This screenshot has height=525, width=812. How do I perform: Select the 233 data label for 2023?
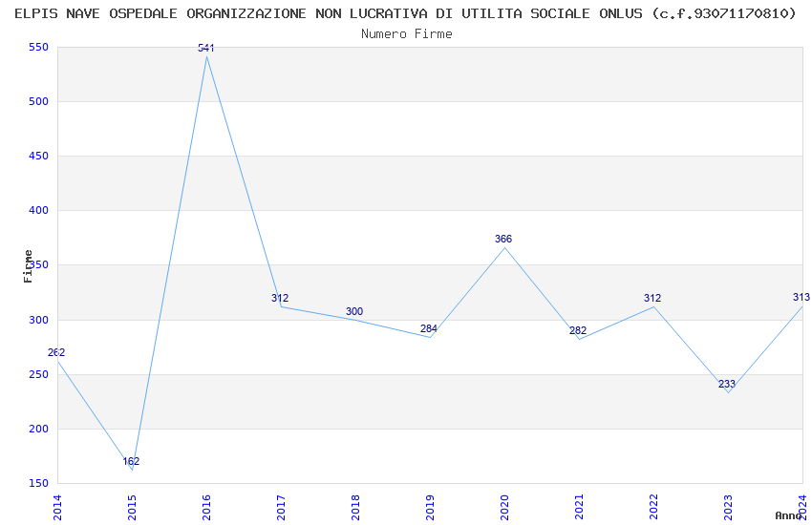click(727, 384)
